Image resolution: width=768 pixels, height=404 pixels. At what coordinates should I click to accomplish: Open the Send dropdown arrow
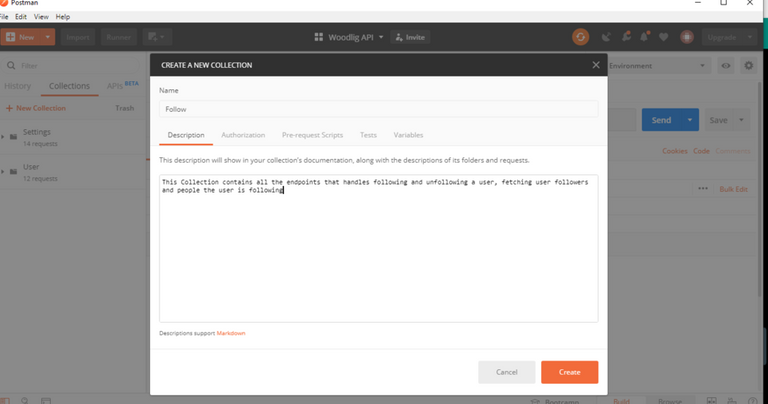690,120
